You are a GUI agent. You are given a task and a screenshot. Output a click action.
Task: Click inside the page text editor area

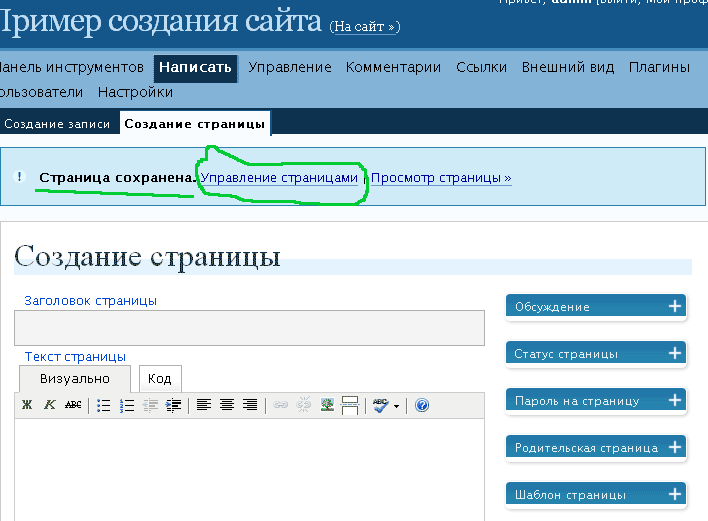(x=249, y=470)
